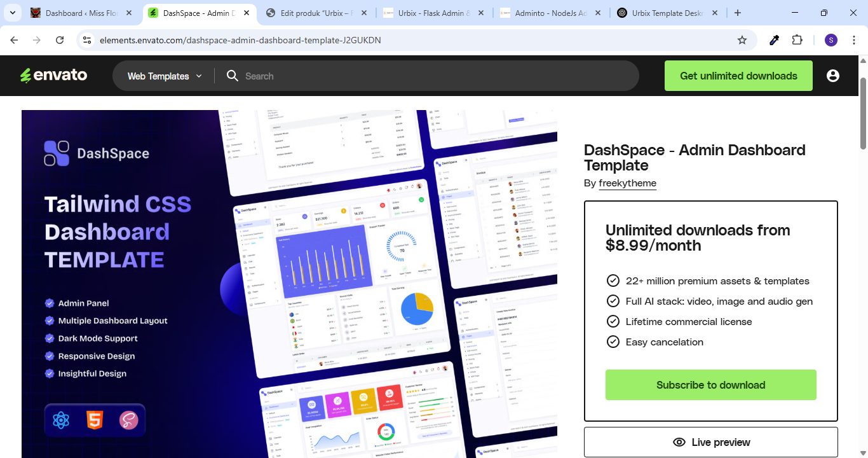Close the Dashboard Miss Flo tab
The height and width of the screenshot is (458, 868).
point(129,13)
